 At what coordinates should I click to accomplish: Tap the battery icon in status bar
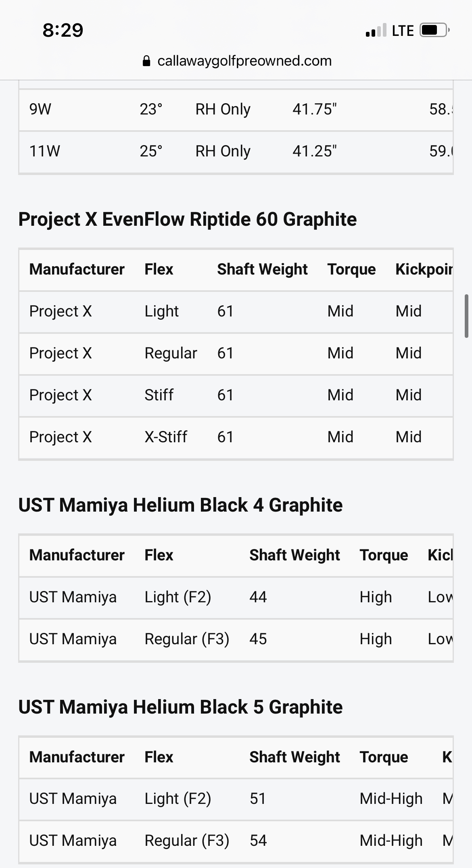[x=434, y=30]
